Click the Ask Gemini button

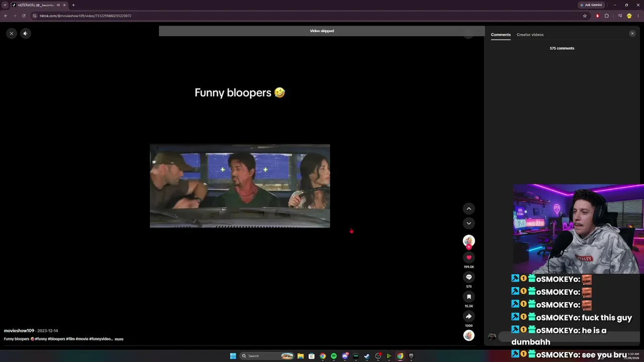[x=591, y=5]
